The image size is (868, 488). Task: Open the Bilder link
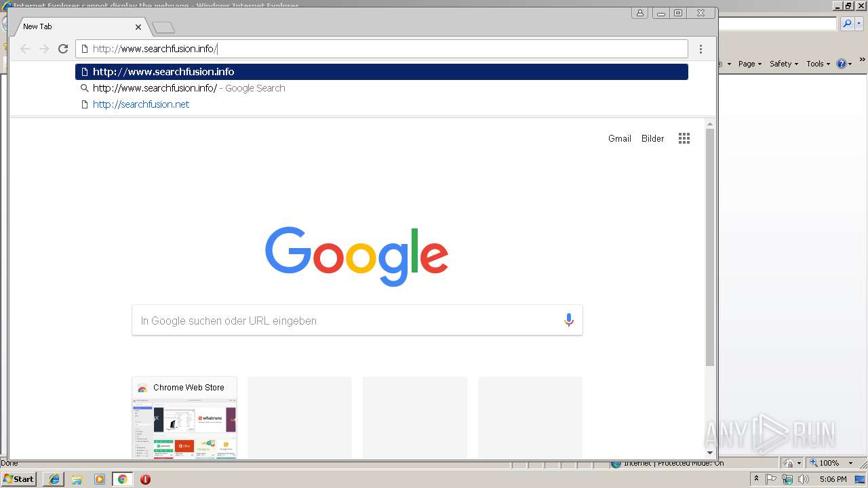[652, 138]
